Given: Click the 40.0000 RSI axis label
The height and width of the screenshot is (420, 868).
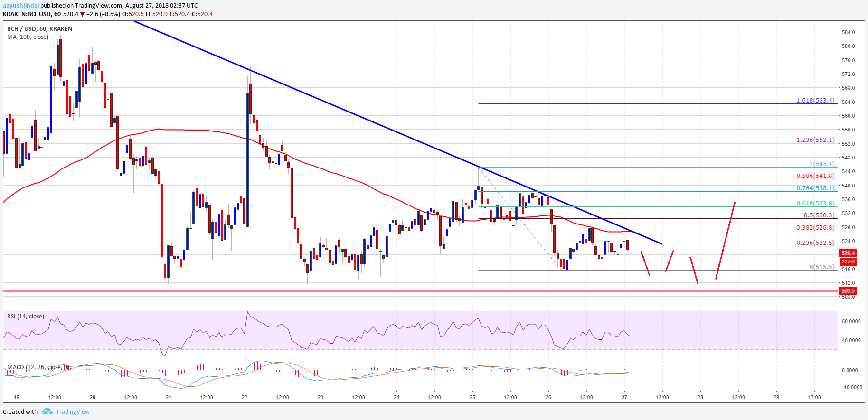Looking at the screenshot, I should tap(851, 340).
